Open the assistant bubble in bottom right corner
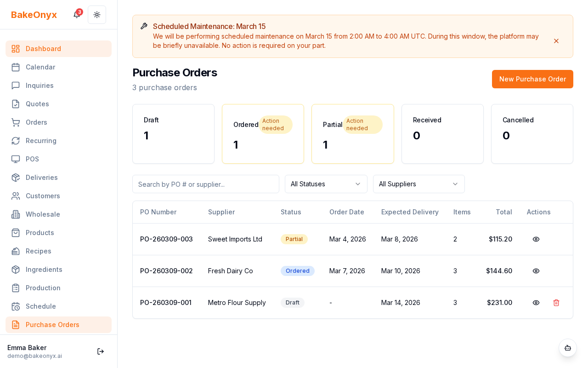This screenshot has width=588, height=368. [568, 348]
